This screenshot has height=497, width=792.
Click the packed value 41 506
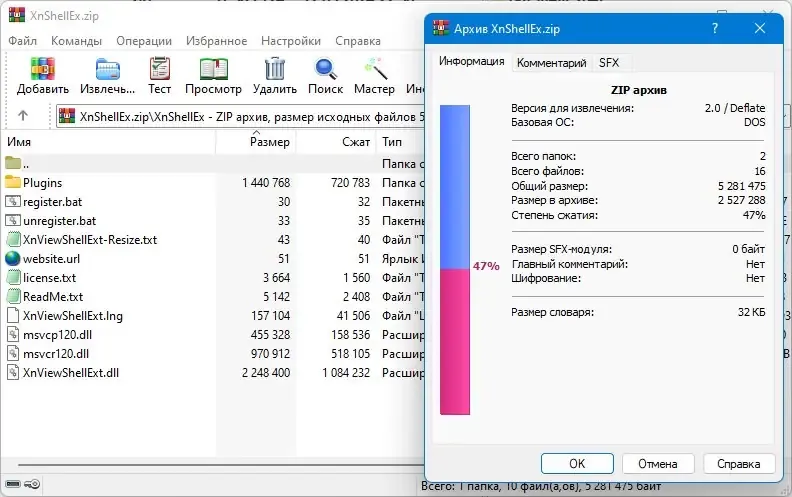pos(353,316)
